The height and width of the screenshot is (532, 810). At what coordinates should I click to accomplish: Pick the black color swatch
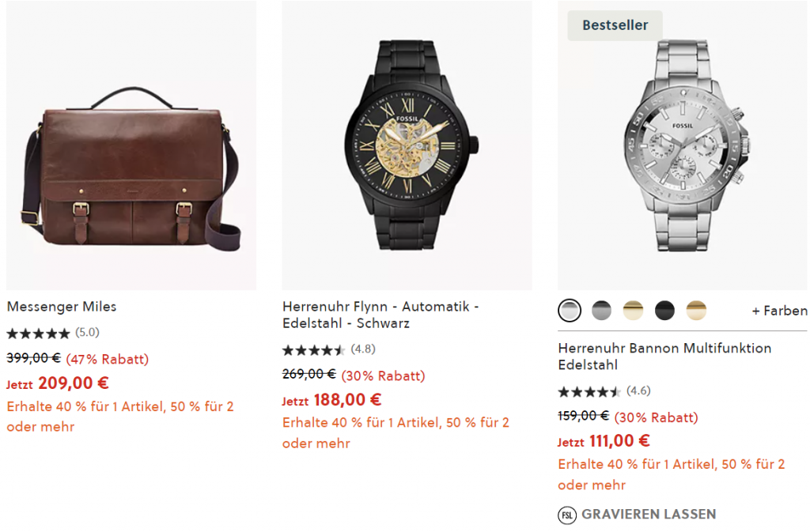point(664,311)
